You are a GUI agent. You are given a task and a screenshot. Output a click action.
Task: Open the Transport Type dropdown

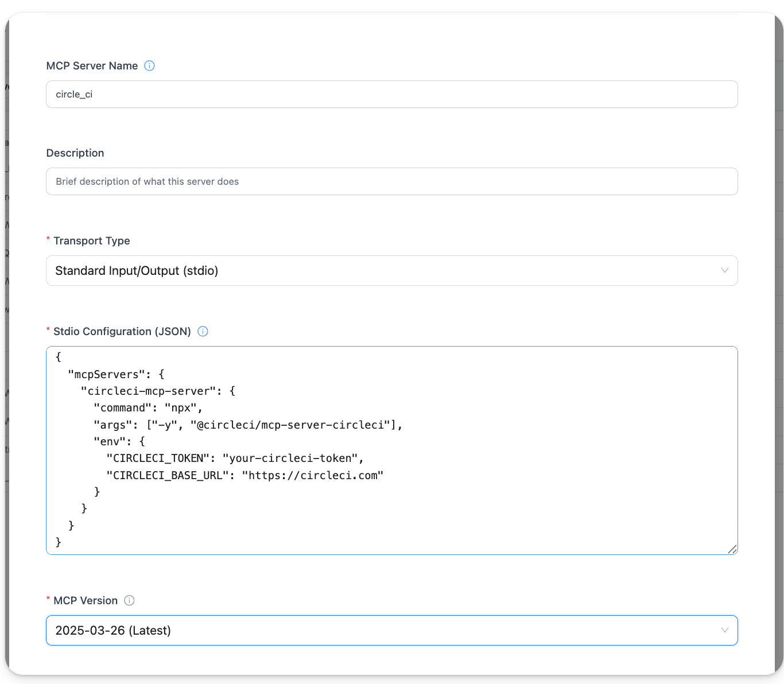392,270
